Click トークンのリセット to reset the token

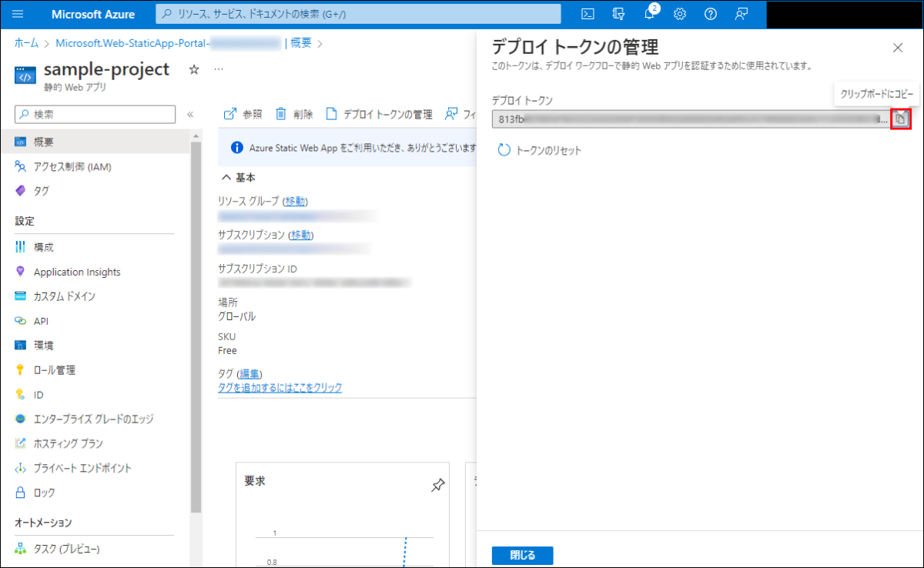tap(540, 151)
